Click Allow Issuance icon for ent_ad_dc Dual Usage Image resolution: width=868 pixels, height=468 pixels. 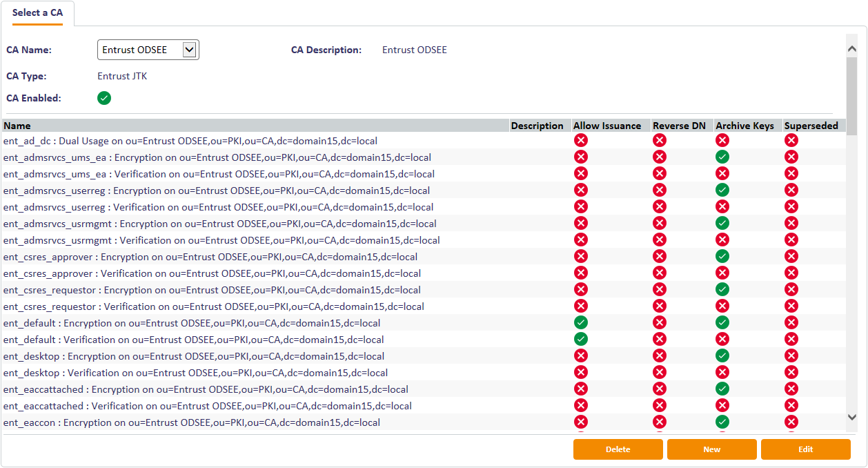click(581, 140)
